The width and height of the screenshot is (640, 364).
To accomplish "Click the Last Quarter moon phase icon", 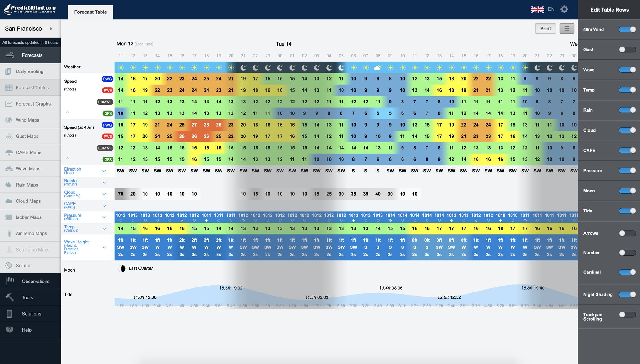I will tap(122, 268).
